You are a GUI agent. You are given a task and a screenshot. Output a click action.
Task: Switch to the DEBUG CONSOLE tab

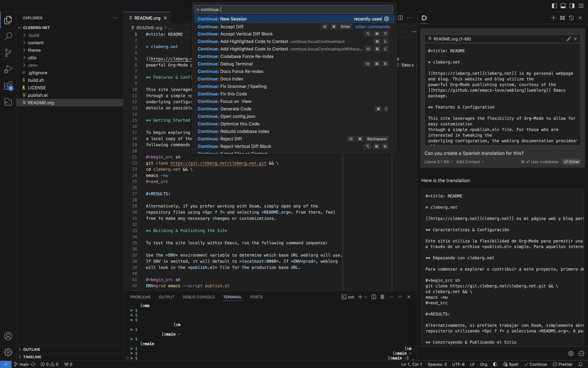point(199,297)
